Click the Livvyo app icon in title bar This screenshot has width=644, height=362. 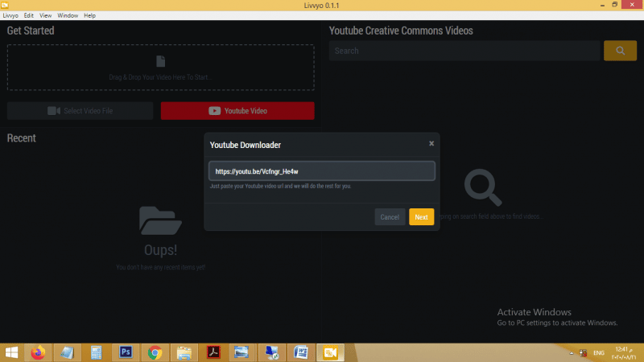(x=5, y=5)
